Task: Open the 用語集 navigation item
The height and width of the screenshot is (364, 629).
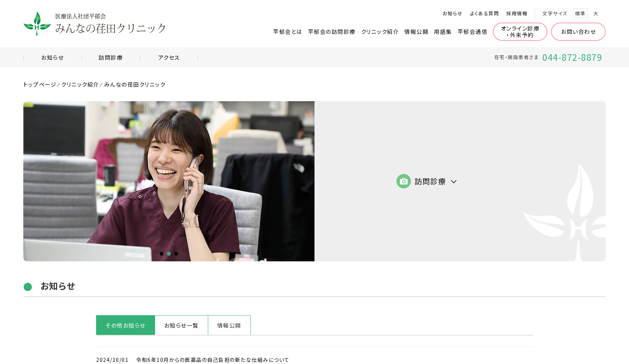Action: (443, 32)
